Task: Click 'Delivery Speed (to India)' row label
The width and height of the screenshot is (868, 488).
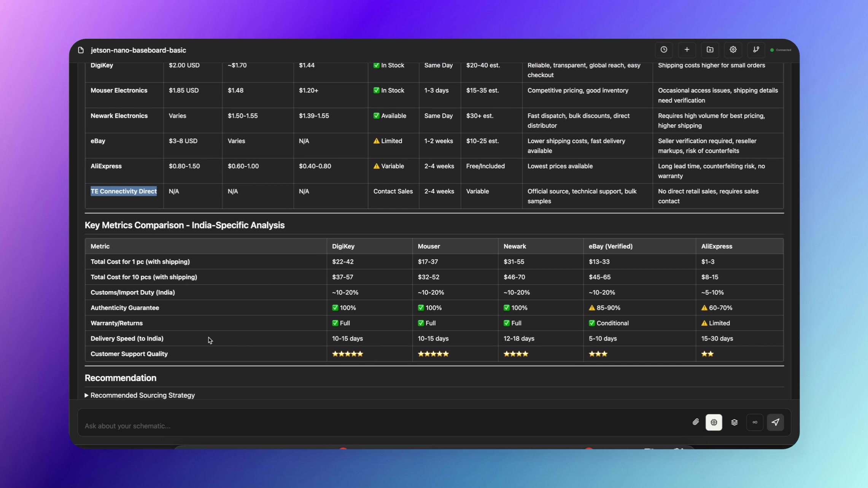Action: click(x=127, y=339)
